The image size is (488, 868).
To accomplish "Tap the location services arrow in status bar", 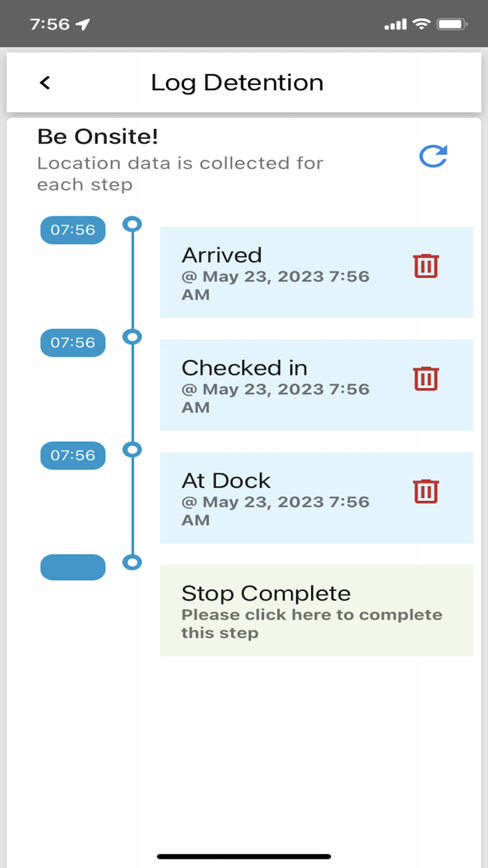I will 82,23.
